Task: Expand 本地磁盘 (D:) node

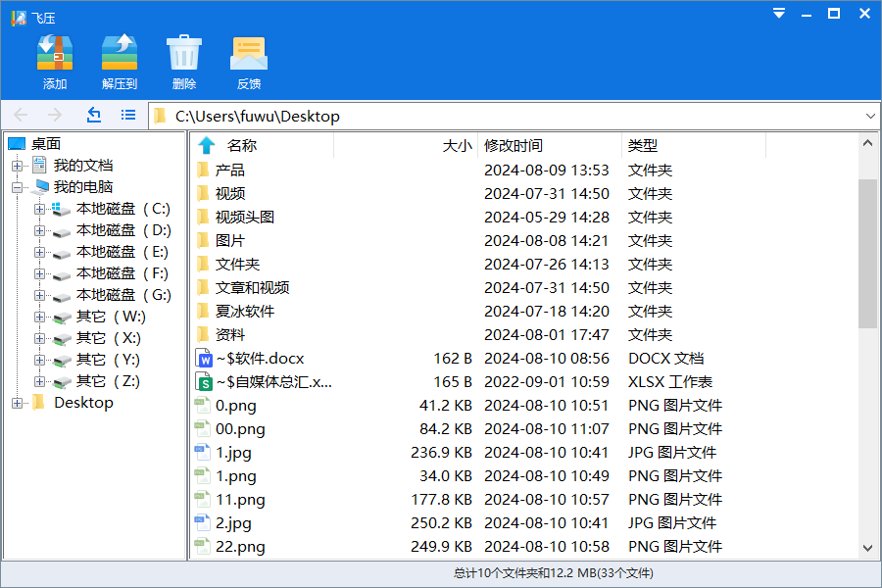Action: coord(39,230)
